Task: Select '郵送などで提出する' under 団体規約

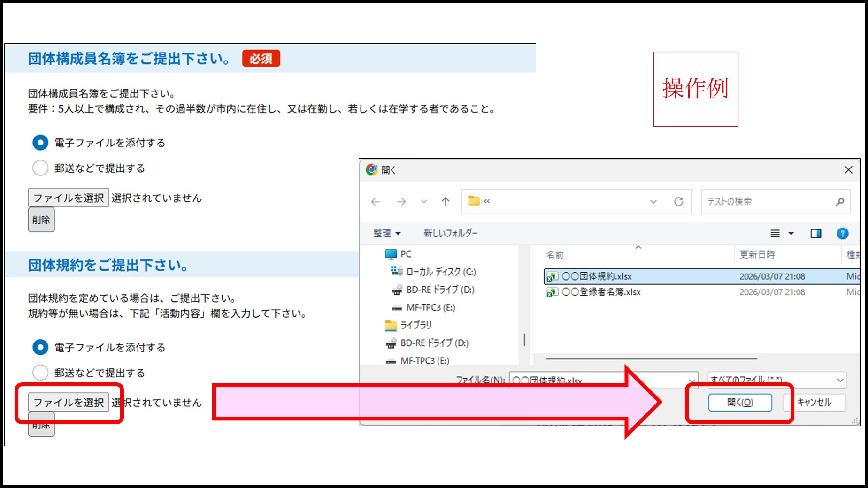Action: pyautogui.click(x=40, y=373)
